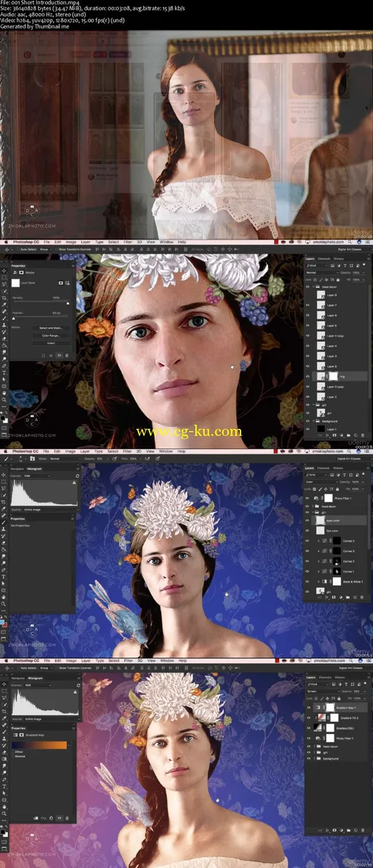The image size is (373, 868).
Task: Clip Gradient Map adjustment to layer icon
Action: click(x=36, y=818)
